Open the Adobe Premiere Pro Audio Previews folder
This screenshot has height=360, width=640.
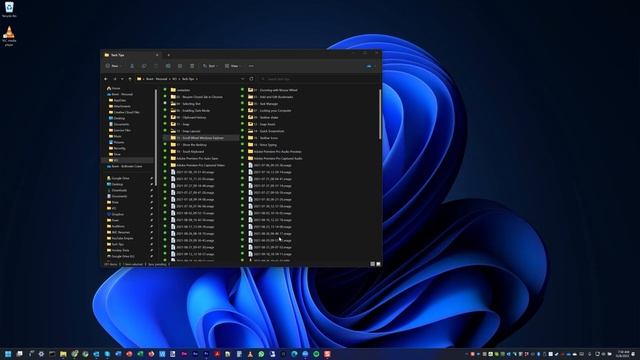275,151
